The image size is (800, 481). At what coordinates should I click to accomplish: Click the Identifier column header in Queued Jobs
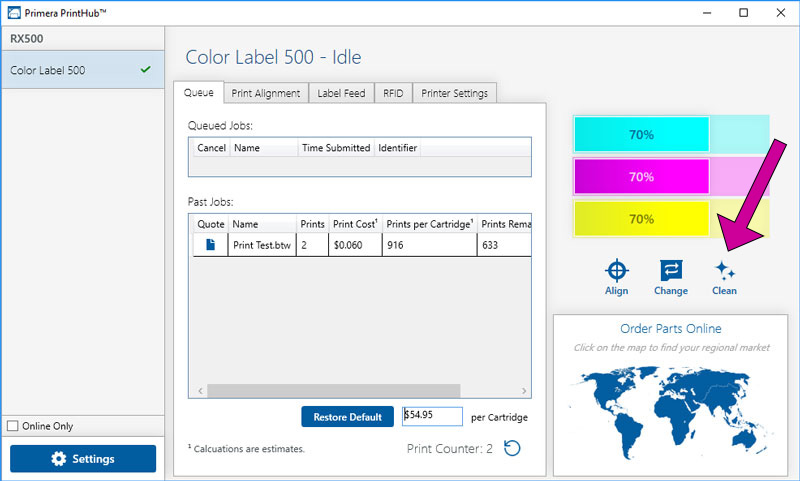[x=397, y=148]
